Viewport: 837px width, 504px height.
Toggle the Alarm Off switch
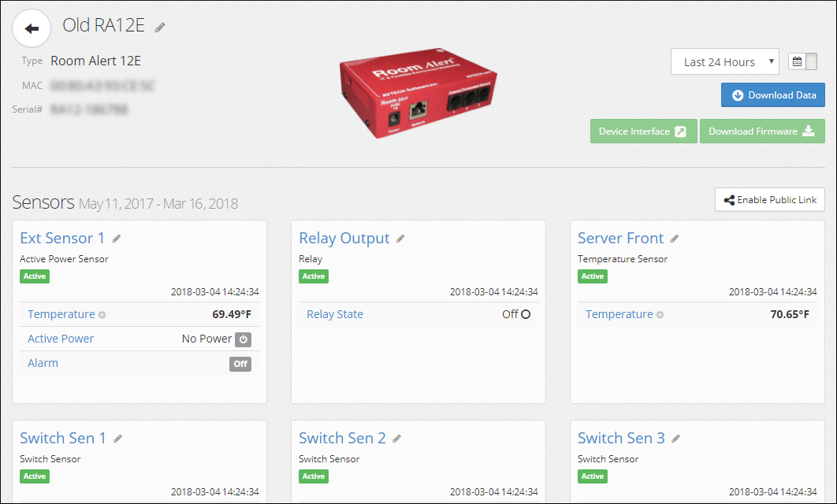(x=240, y=364)
